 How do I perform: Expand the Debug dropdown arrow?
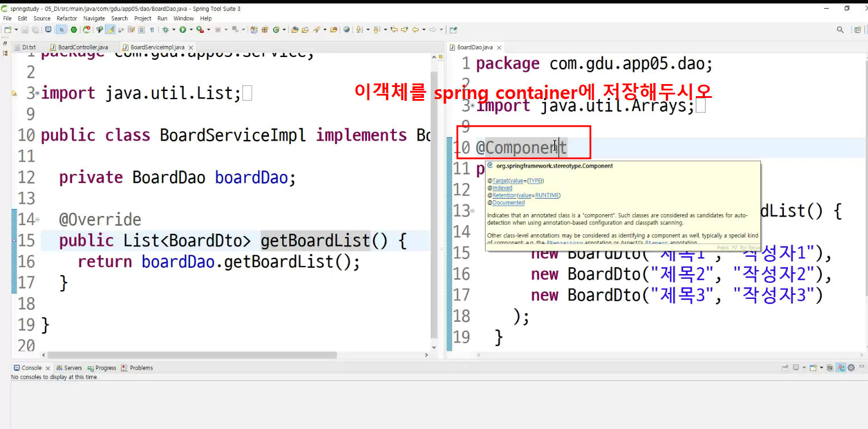173,29
